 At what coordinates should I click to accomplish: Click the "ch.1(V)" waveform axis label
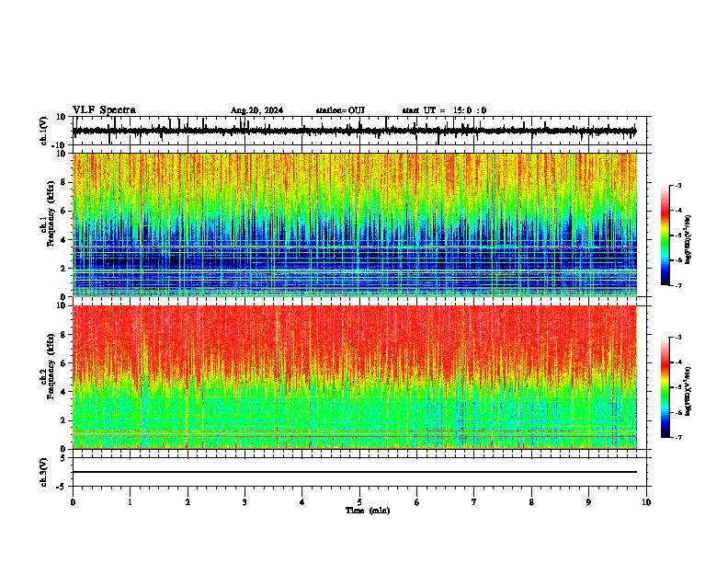tap(44, 131)
